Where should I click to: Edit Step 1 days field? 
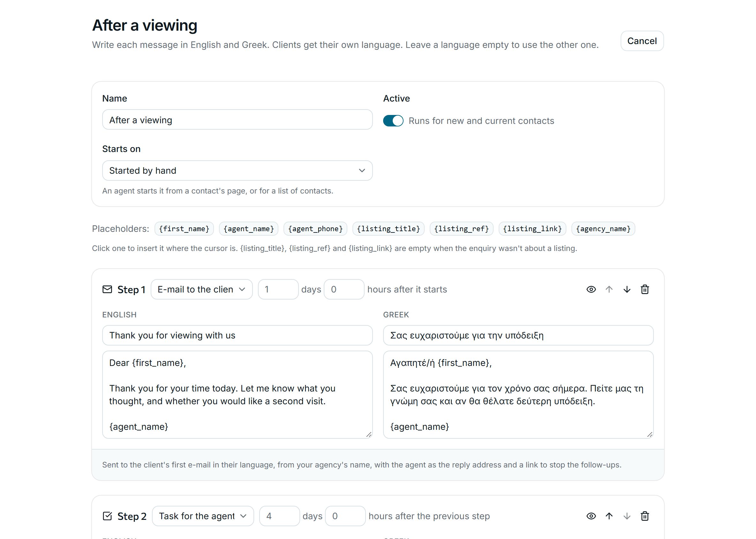click(278, 289)
